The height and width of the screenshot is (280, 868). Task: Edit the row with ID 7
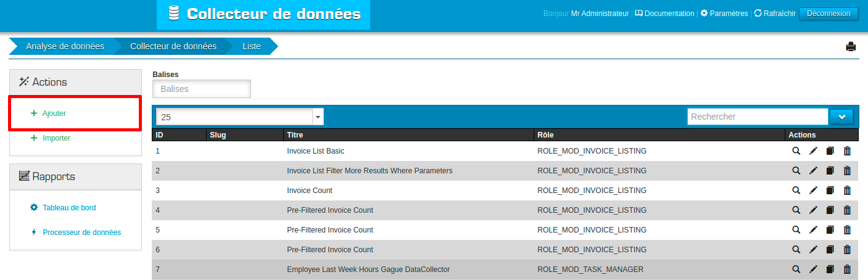813,270
